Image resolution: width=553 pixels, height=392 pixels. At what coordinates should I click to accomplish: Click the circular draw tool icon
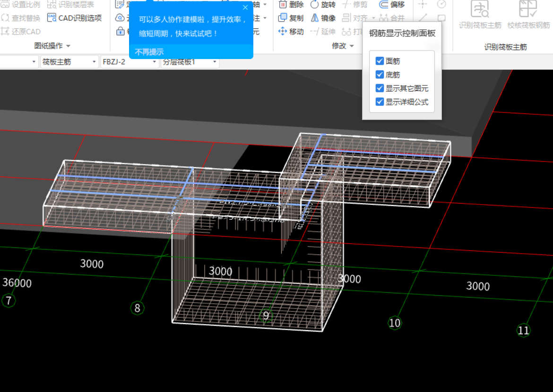441,4
